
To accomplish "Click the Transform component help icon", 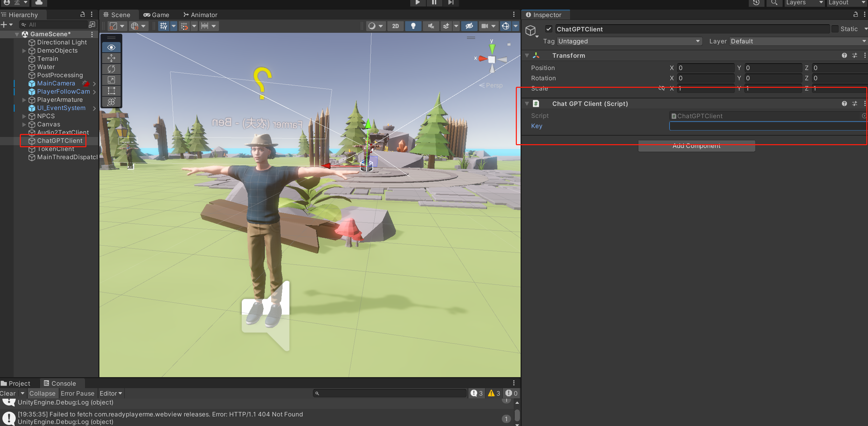I will tap(844, 55).
